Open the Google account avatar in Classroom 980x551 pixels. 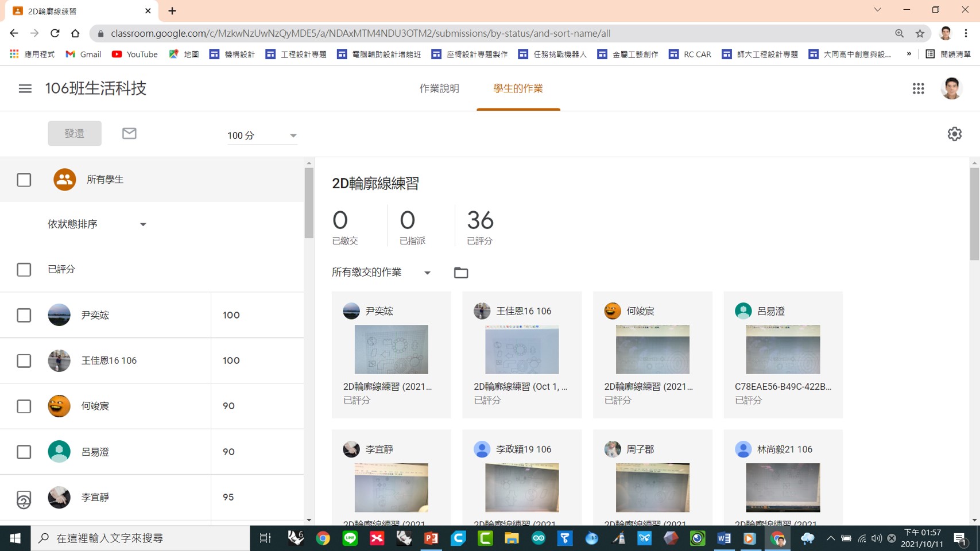[x=951, y=88]
